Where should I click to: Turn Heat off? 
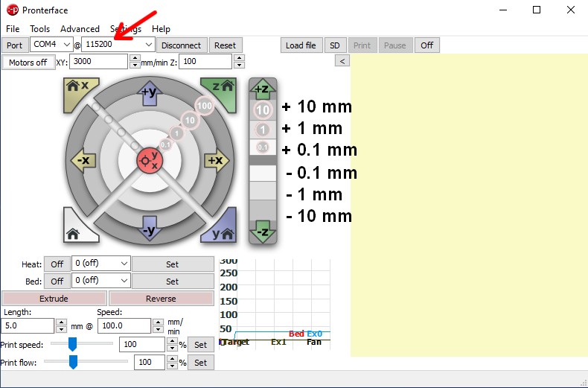coord(57,264)
